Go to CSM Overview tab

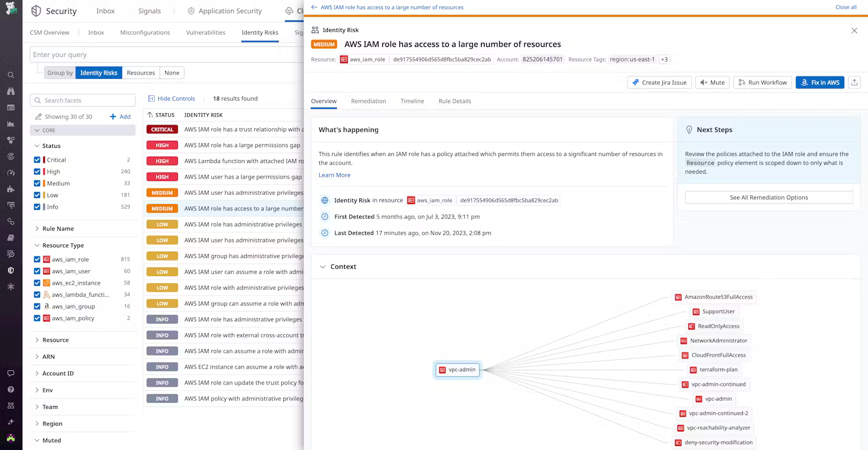point(49,32)
